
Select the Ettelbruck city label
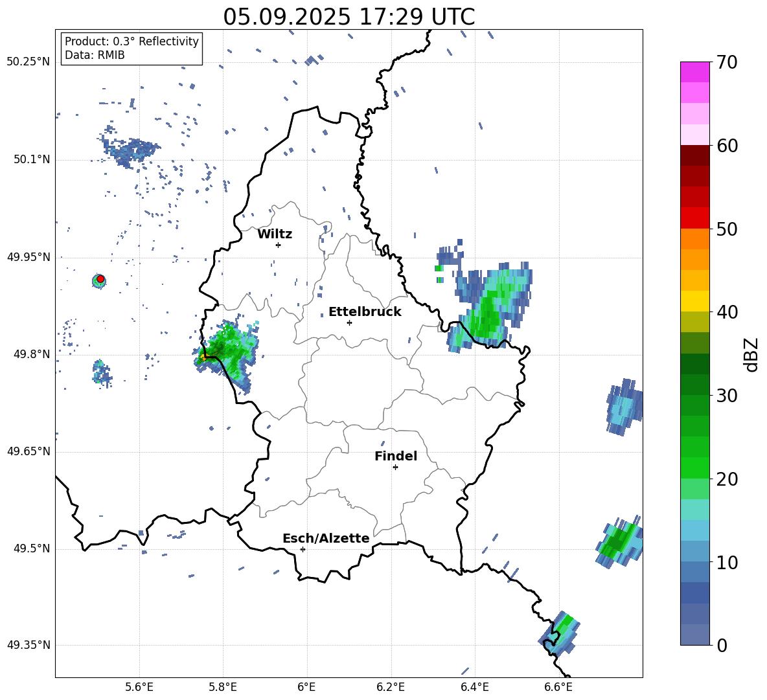click(x=365, y=312)
